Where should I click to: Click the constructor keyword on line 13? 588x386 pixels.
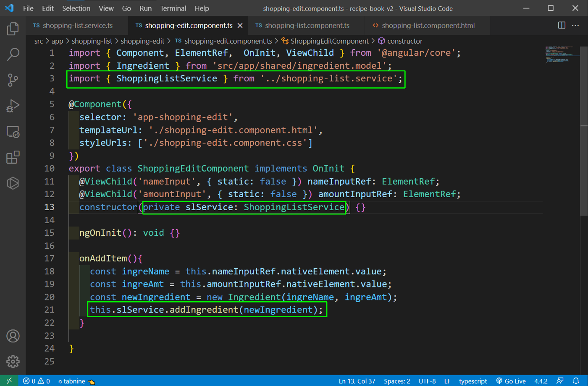108,207
